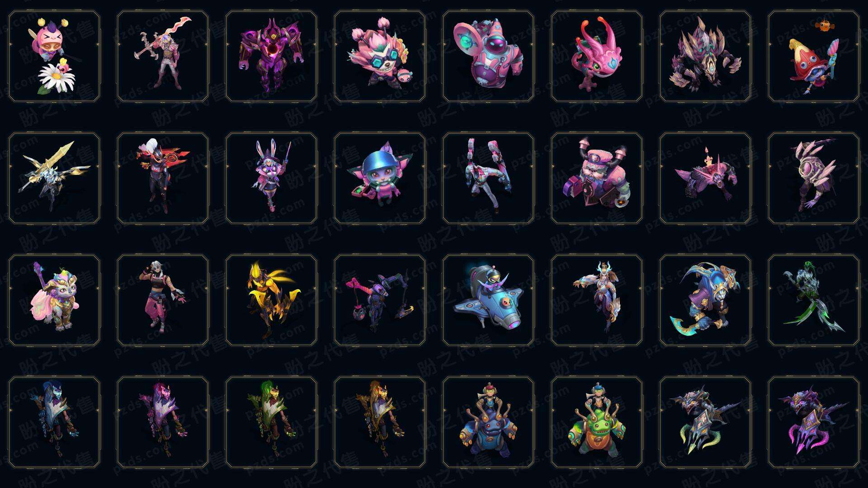Click the purple armored mech with red core

point(271,56)
